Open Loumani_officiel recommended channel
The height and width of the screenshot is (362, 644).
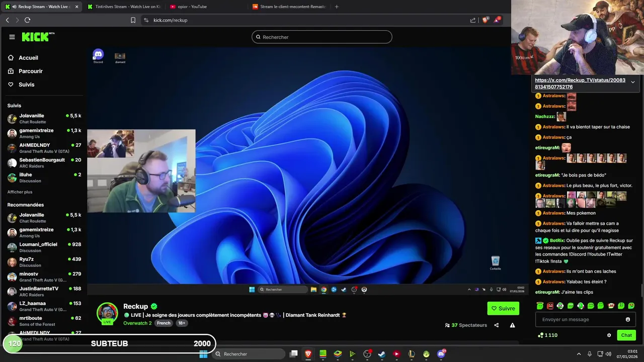point(44,247)
